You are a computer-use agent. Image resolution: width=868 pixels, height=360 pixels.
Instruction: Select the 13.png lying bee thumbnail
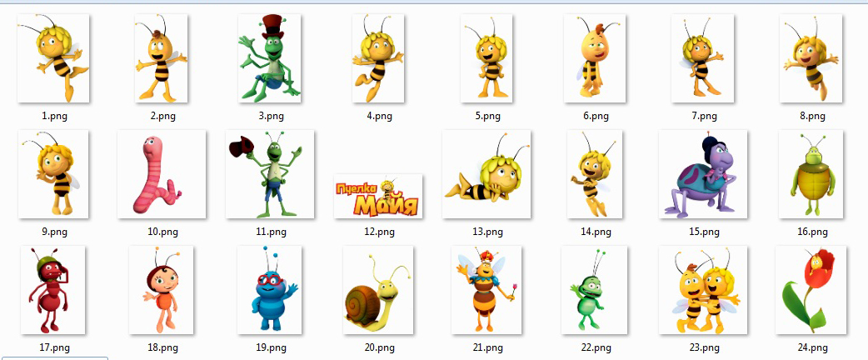(486, 174)
